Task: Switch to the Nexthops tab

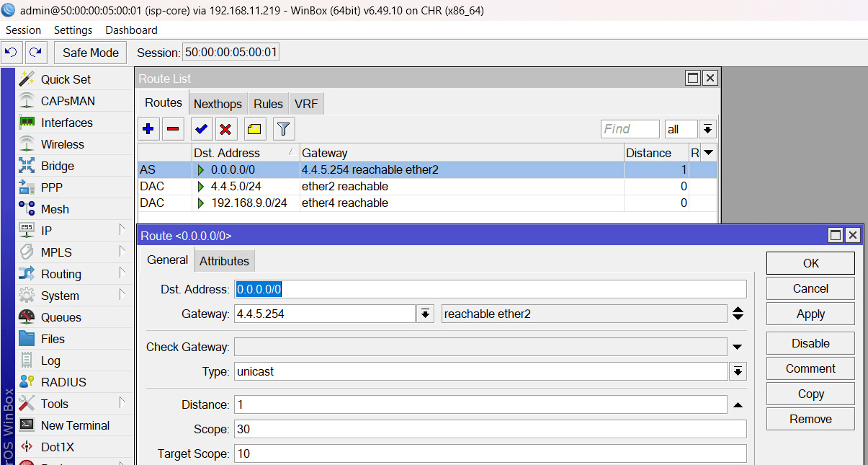Action: (219, 104)
